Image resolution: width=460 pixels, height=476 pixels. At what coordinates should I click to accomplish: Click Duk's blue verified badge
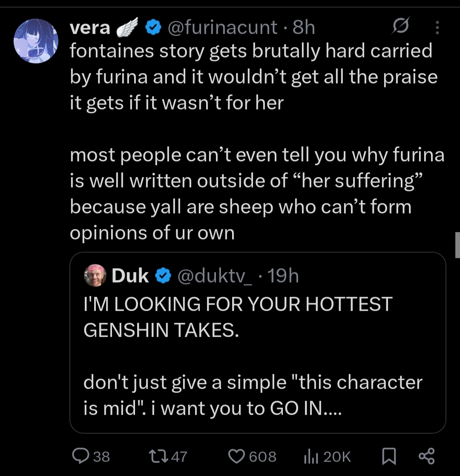pyautogui.click(x=164, y=276)
